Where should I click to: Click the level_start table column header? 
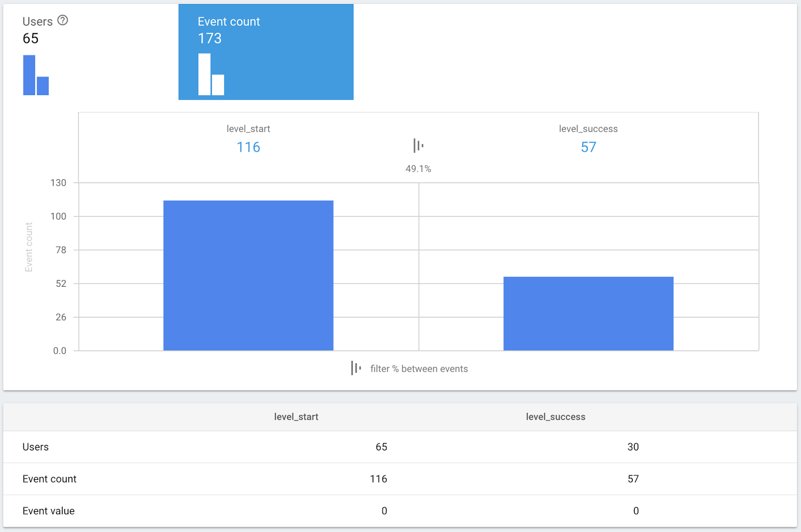(296, 417)
